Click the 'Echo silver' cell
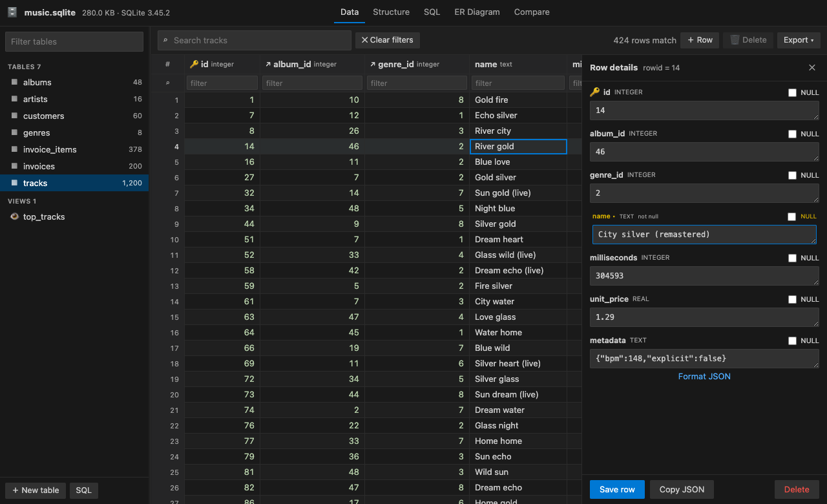Screen dimensions: 827x504 (518, 116)
